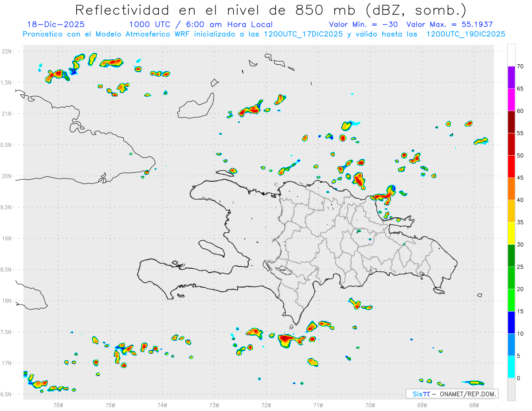Click the cyan 0–5 dBZ colorbar segment

point(511,367)
